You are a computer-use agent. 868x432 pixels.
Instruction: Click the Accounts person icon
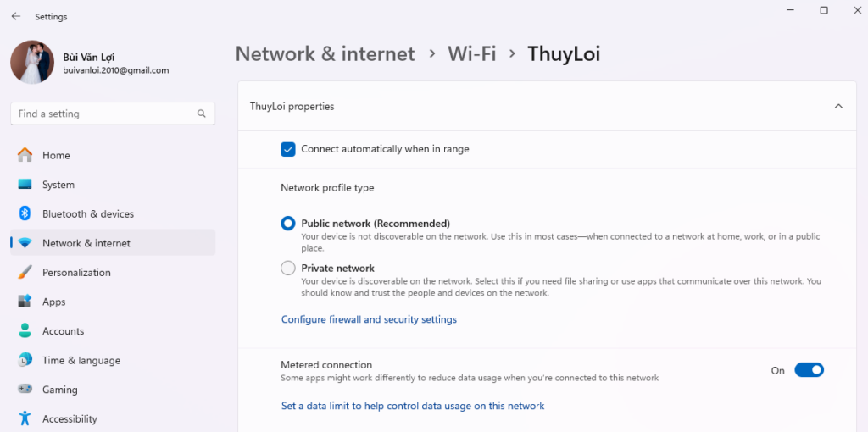25,330
